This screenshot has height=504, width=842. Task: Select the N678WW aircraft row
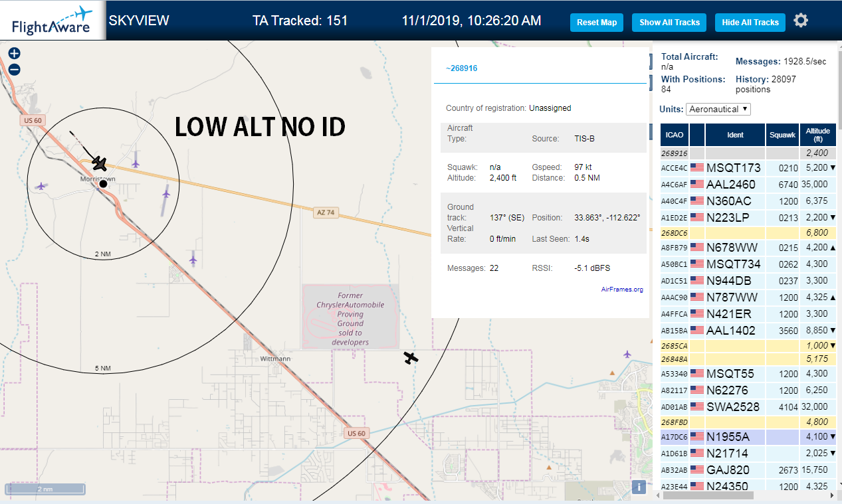pos(748,247)
